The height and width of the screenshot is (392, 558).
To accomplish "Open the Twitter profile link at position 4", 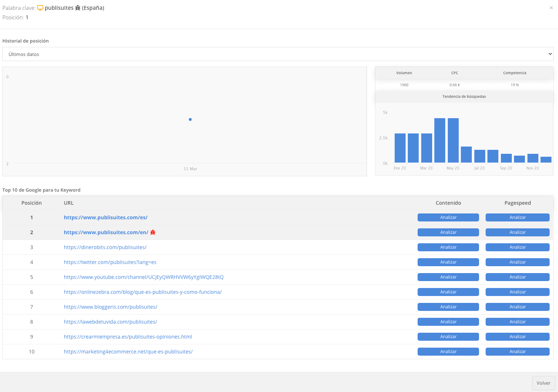I will [110, 262].
